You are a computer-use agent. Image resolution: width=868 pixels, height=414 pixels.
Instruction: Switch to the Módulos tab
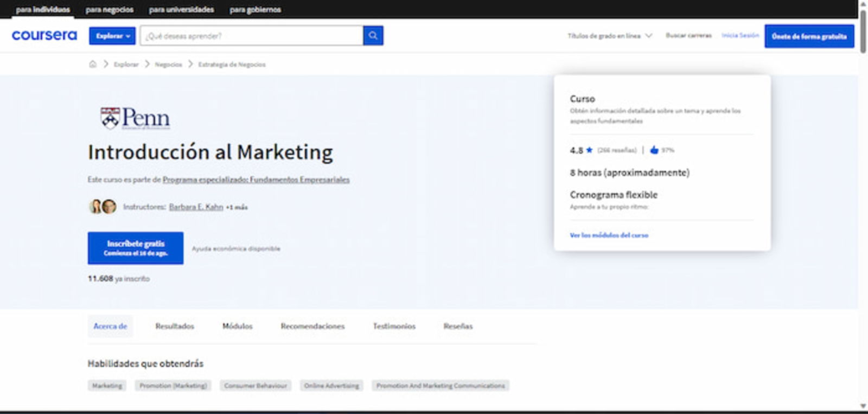[237, 326]
